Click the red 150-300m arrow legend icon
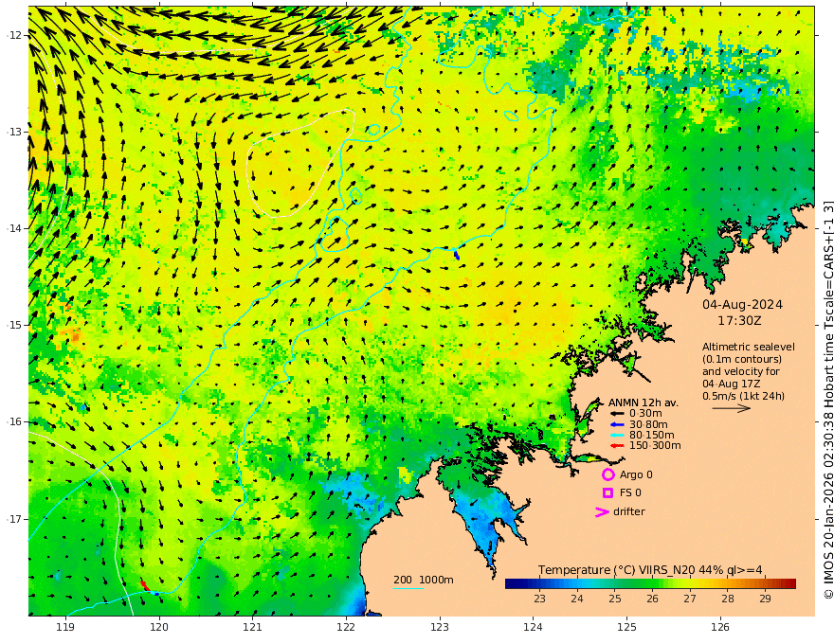 [617, 446]
